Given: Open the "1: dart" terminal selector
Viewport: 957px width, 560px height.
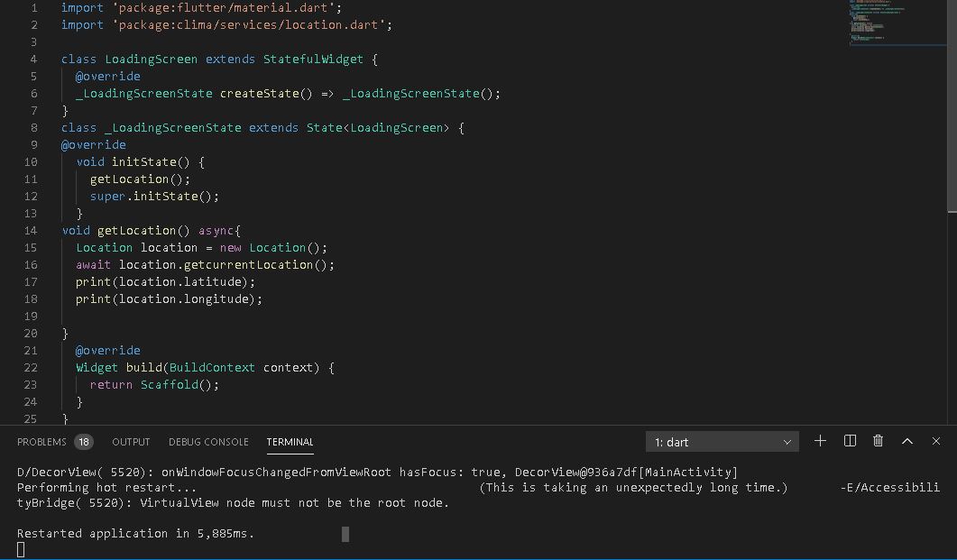Looking at the screenshot, I should tap(713, 441).
